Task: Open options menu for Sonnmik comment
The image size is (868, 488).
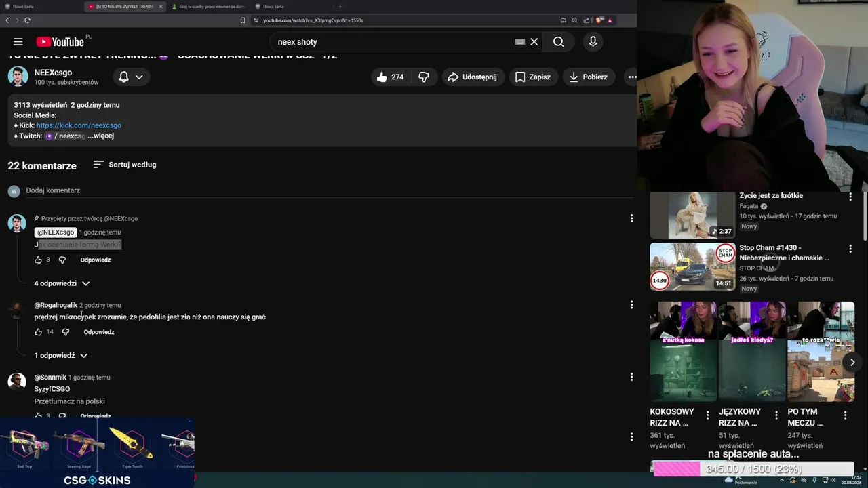Action: click(631, 377)
